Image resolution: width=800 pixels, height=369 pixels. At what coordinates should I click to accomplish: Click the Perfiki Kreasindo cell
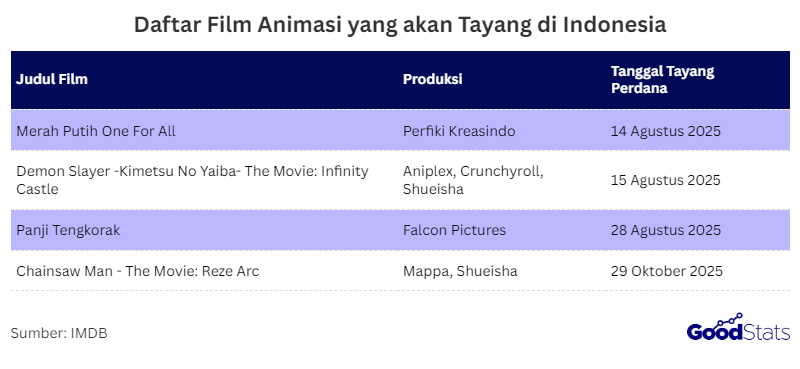(459, 131)
